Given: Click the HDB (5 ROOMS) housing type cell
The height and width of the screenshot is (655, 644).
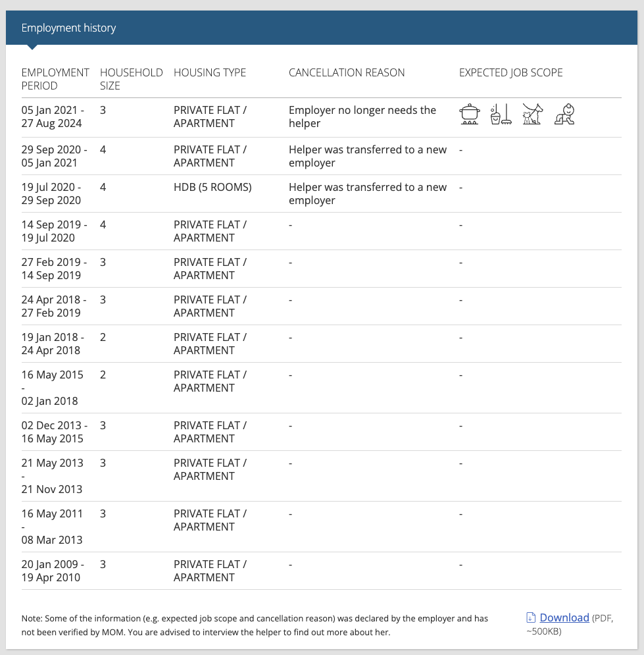Looking at the screenshot, I should [212, 187].
